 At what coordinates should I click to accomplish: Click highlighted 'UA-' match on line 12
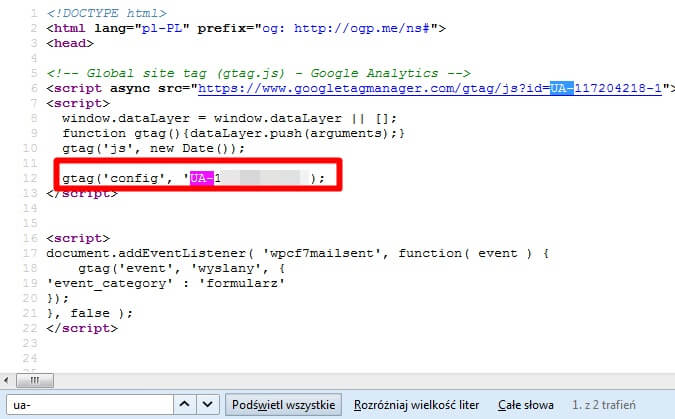(202, 178)
